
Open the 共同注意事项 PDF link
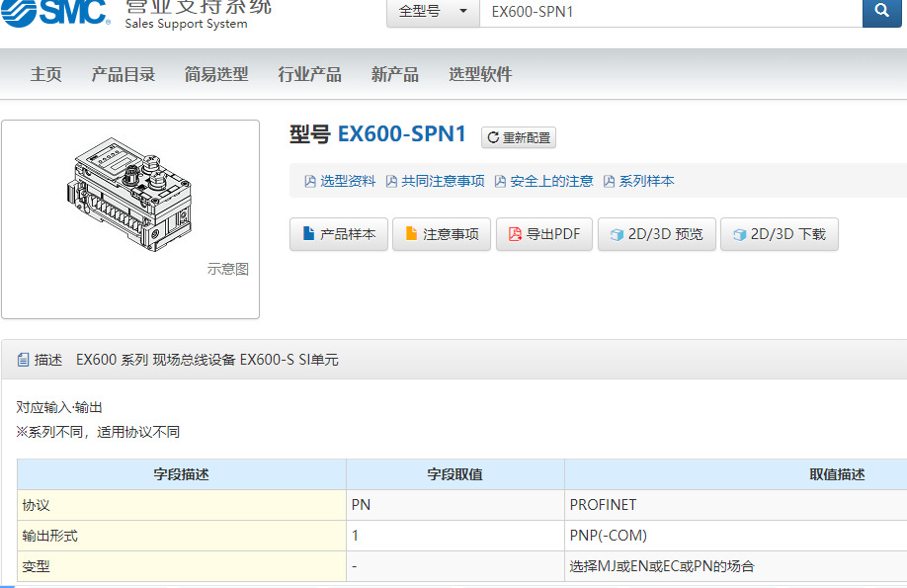(x=435, y=181)
